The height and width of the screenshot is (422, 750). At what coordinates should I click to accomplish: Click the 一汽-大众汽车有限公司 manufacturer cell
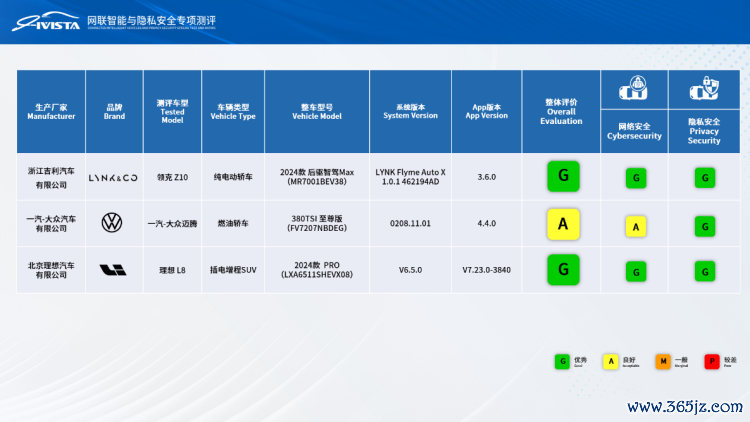click(51, 223)
